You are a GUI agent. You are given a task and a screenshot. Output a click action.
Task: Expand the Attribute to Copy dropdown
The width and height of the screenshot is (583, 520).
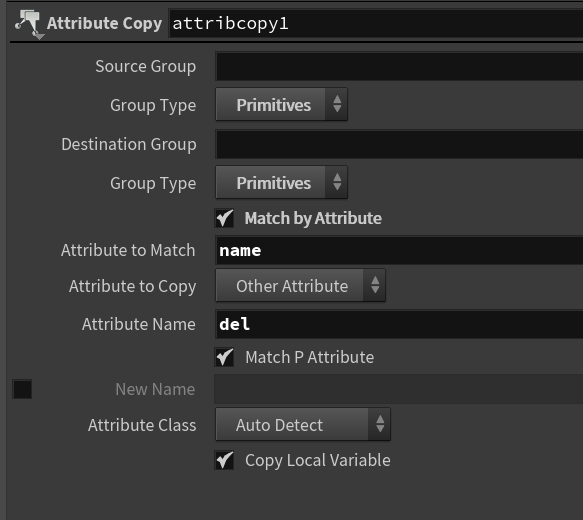300,286
